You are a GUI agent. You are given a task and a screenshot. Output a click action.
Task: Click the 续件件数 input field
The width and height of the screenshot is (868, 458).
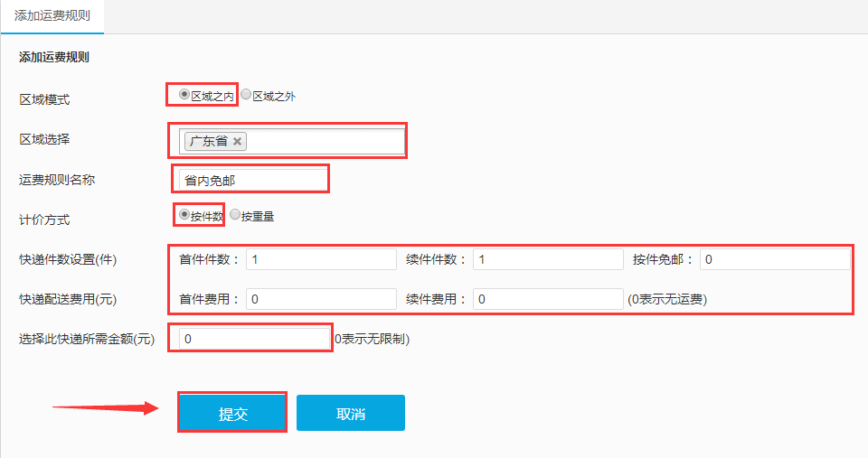point(548,259)
